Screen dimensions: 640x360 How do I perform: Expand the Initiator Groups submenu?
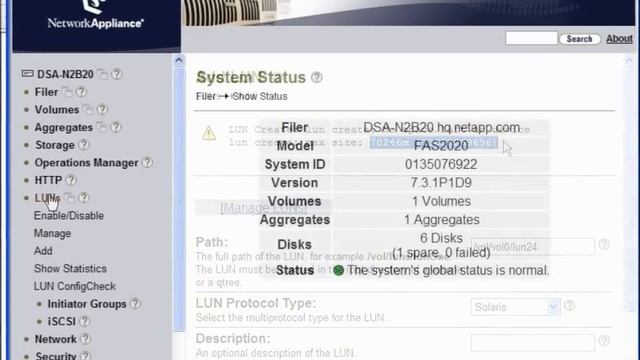click(87, 304)
